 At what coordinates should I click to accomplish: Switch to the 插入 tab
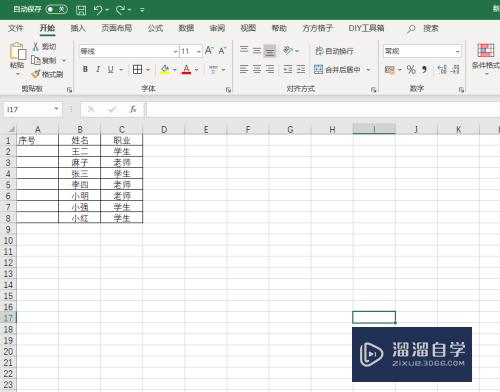[78, 28]
